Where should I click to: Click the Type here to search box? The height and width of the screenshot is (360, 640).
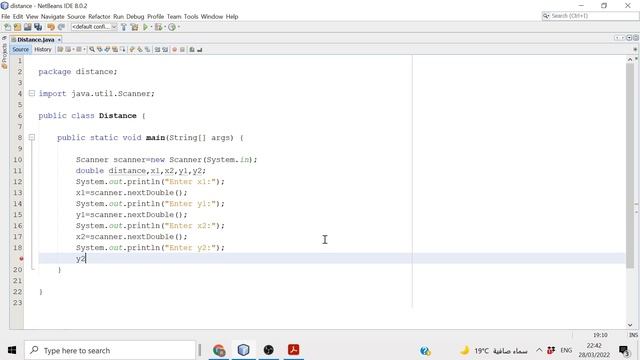click(x=110, y=350)
